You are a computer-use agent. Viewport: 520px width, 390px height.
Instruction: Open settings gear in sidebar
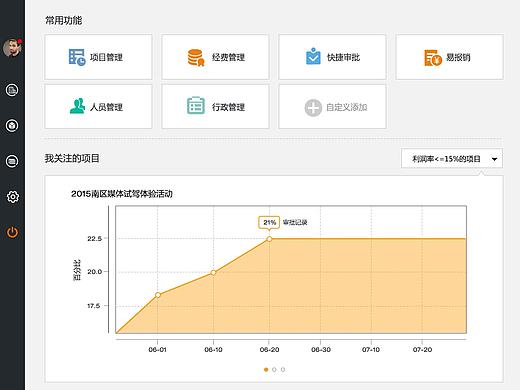point(13,197)
